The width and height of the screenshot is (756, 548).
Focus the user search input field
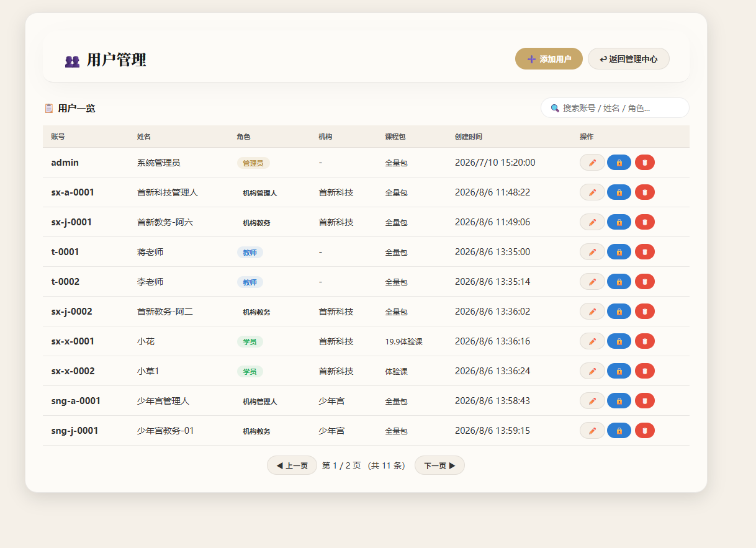[x=614, y=108]
